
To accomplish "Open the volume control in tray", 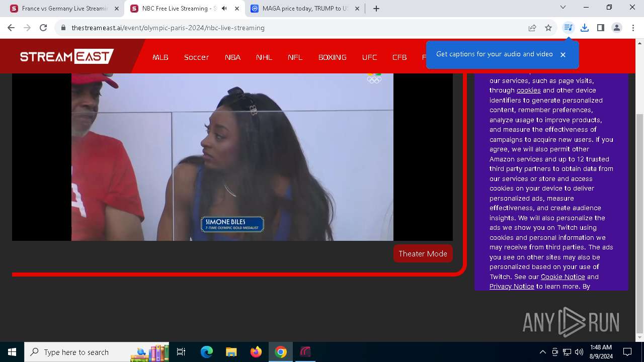I will [579, 352].
